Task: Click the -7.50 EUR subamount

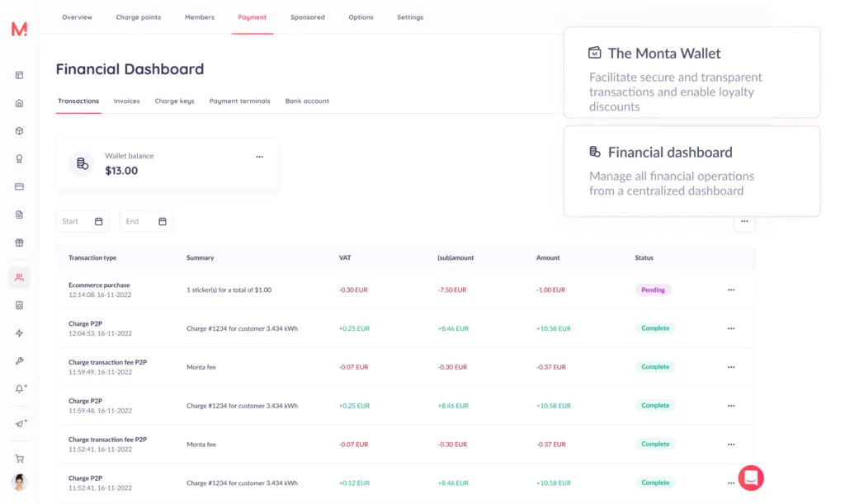Action: pos(452,290)
